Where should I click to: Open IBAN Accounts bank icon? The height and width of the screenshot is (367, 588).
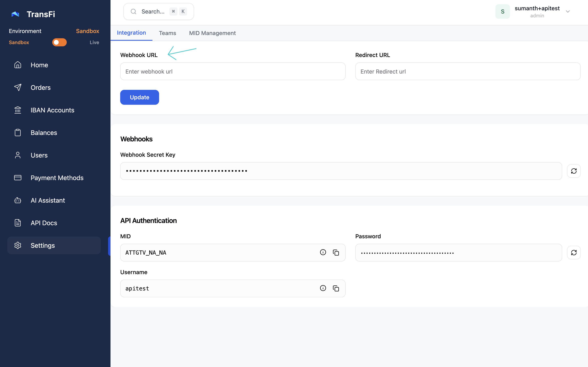tap(18, 110)
